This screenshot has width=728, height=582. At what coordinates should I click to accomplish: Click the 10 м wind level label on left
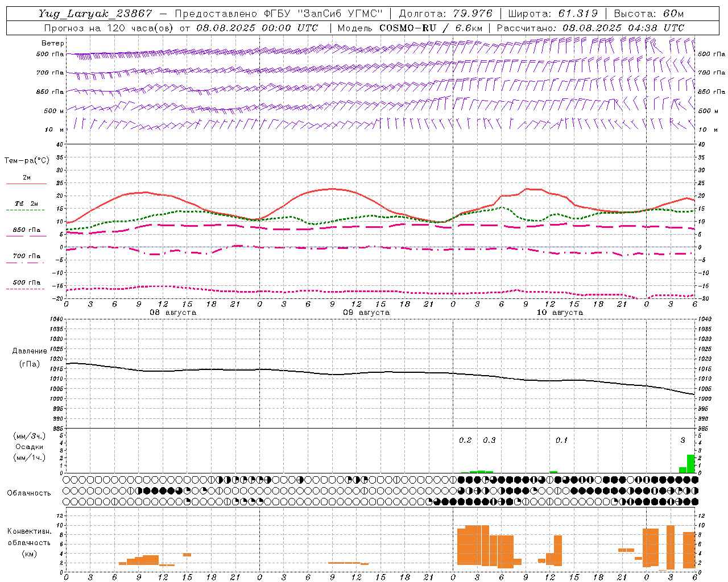tap(55, 130)
